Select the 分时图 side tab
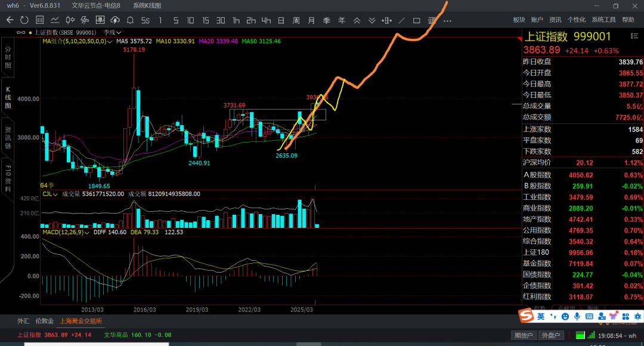The image size is (644, 346). [8, 57]
